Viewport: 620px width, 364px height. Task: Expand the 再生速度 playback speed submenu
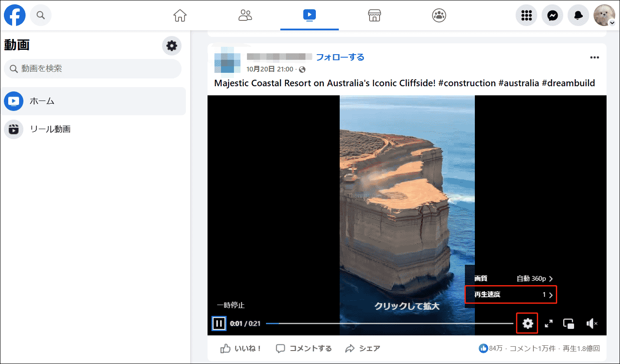click(510, 294)
